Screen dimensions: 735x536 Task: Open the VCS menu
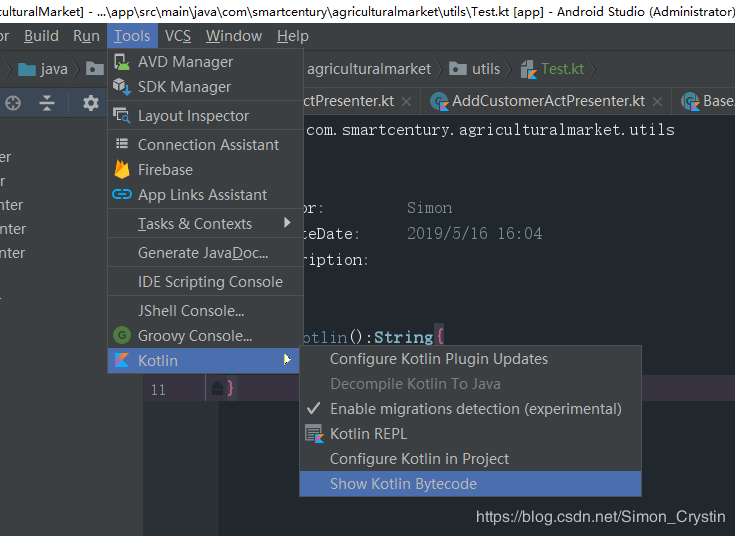(178, 36)
